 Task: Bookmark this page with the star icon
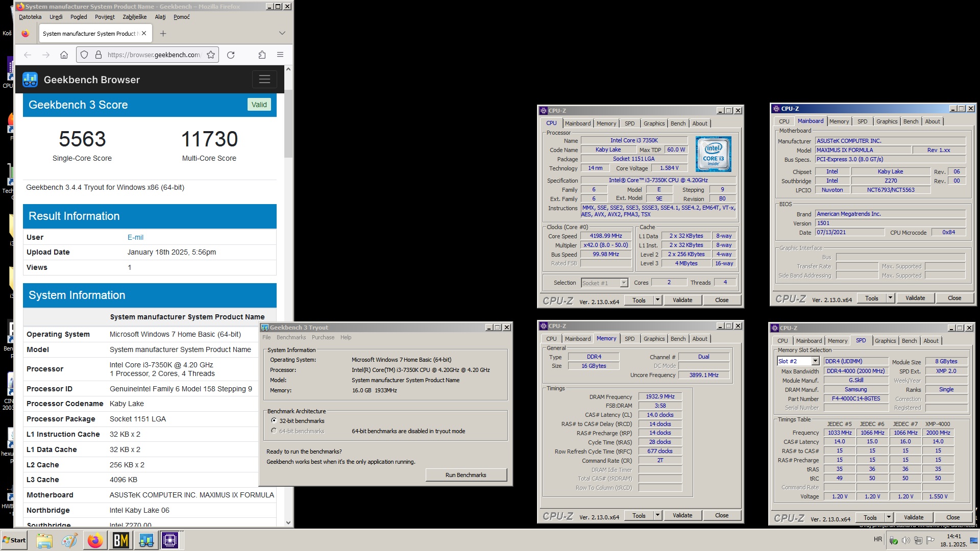coord(211,55)
